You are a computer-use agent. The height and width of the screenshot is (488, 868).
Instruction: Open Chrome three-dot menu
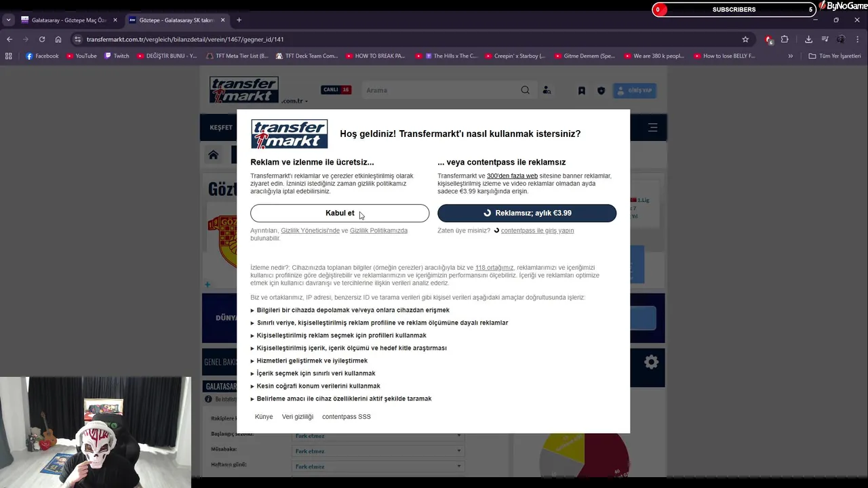tap(858, 39)
